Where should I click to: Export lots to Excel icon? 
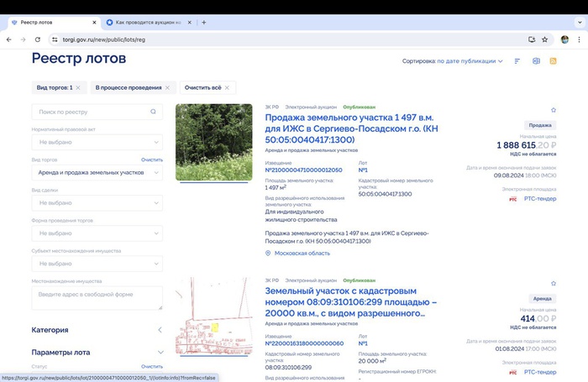coord(536,61)
